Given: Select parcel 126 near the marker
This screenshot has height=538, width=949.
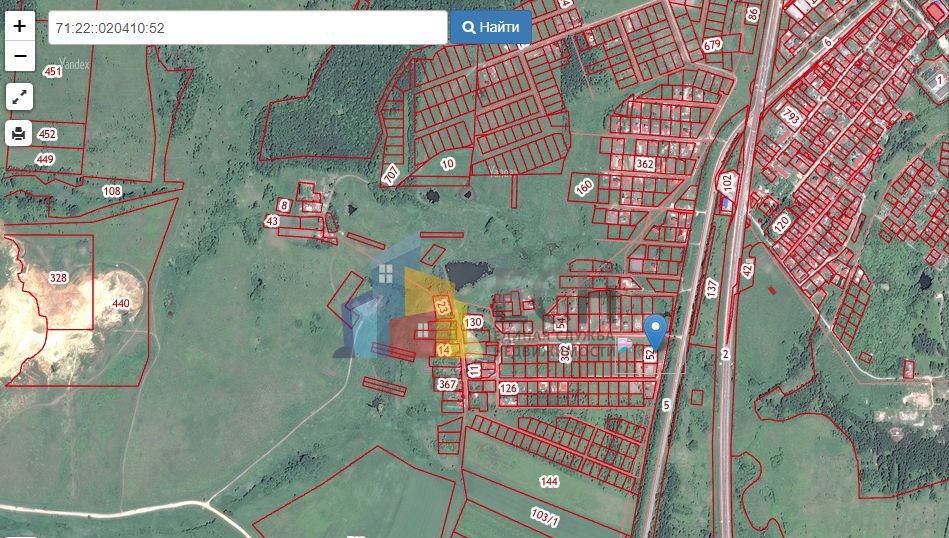Looking at the screenshot, I should pos(508,388).
